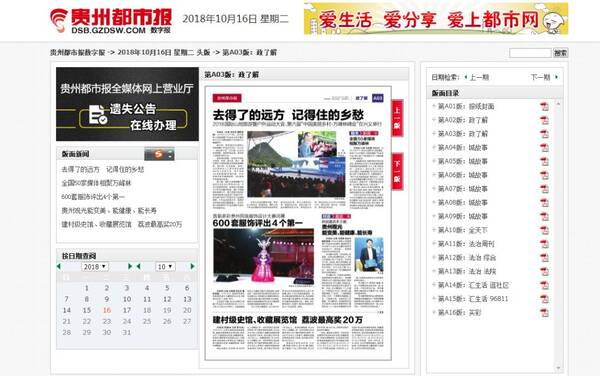Screen dimensions: 600x376
Task: Click the search input field
Action: coord(530,53)
